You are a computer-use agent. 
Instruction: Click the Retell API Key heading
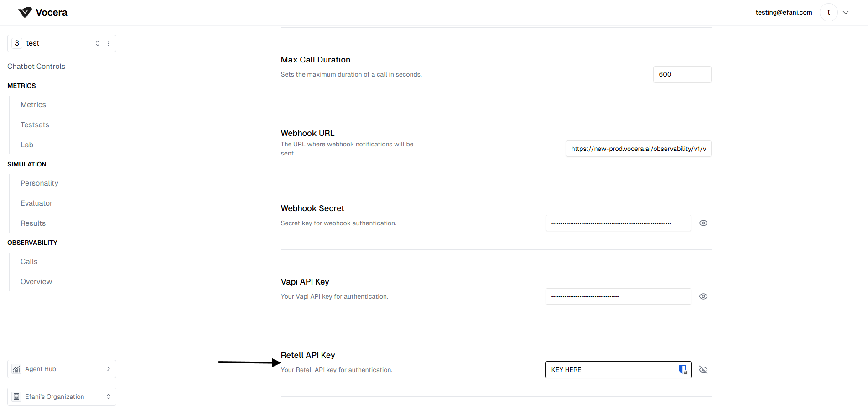pyautogui.click(x=308, y=355)
